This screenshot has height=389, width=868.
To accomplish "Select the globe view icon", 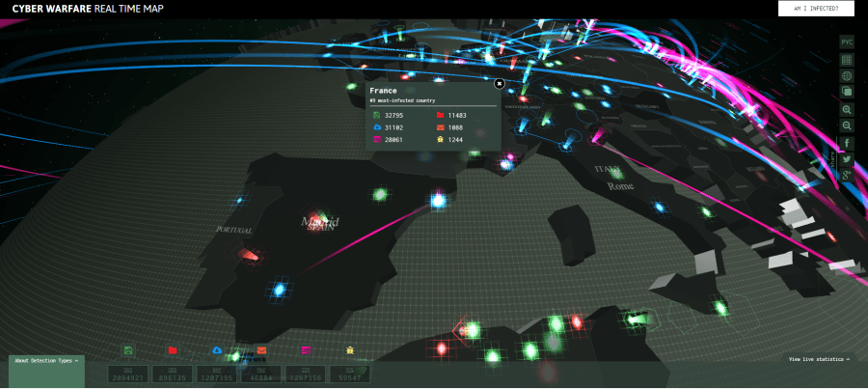I will coord(847,76).
